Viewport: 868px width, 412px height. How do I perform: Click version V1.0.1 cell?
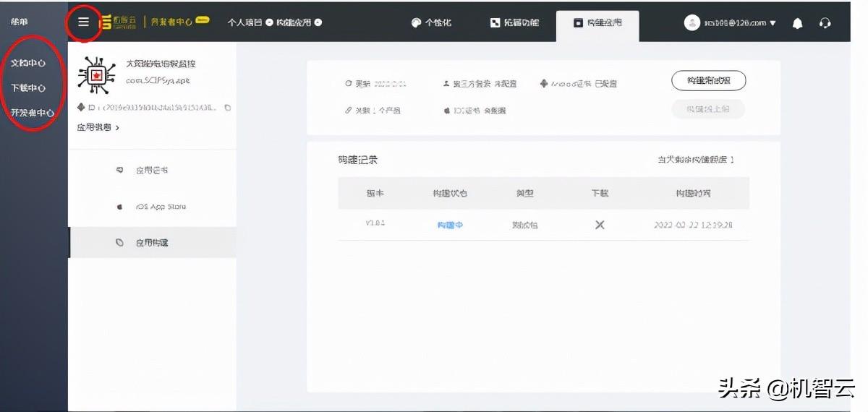375,223
